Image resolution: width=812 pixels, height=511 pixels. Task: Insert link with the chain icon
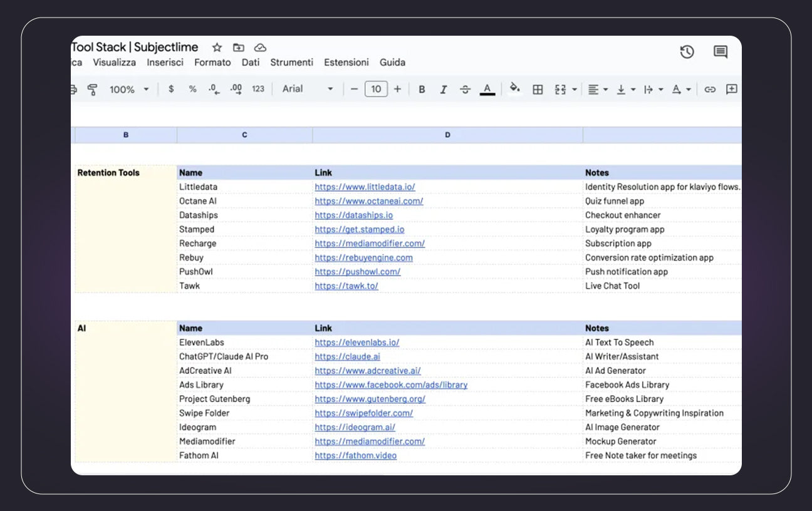(709, 90)
